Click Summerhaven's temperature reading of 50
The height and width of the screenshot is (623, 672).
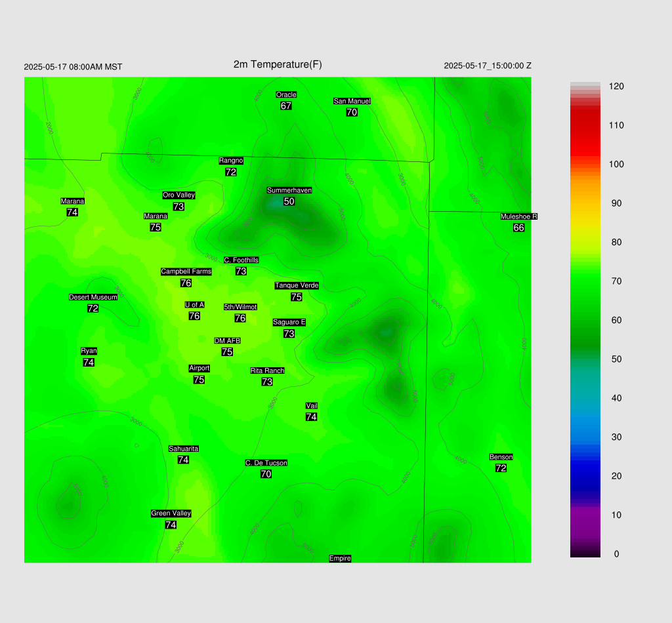(x=289, y=201)
